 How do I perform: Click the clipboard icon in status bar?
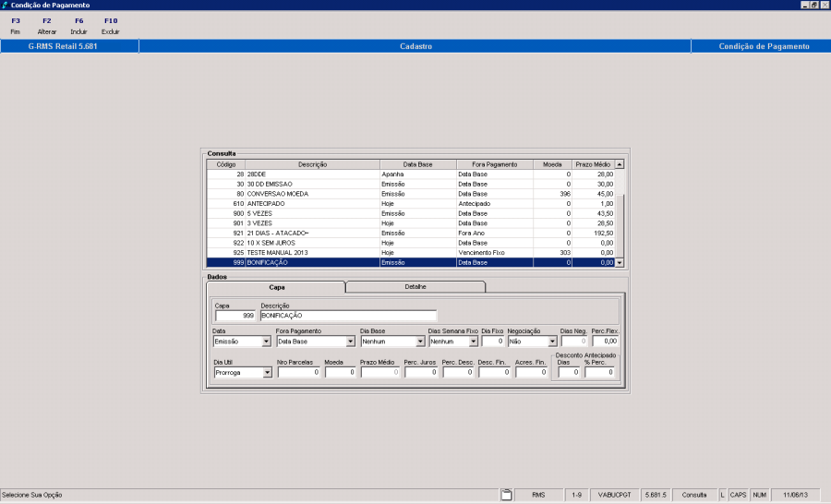(x=506, y=496)
